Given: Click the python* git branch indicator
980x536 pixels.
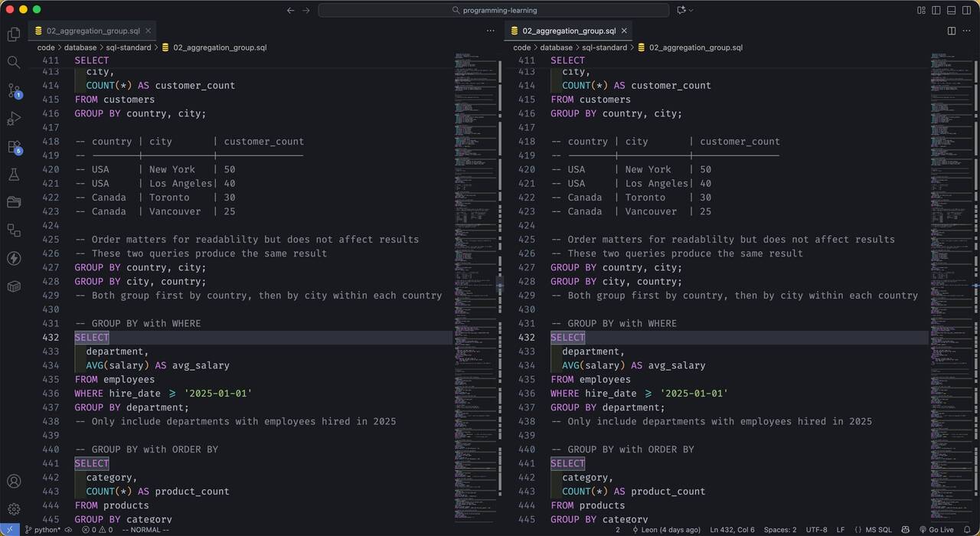Looking at the screenshot, I should 42,529.
